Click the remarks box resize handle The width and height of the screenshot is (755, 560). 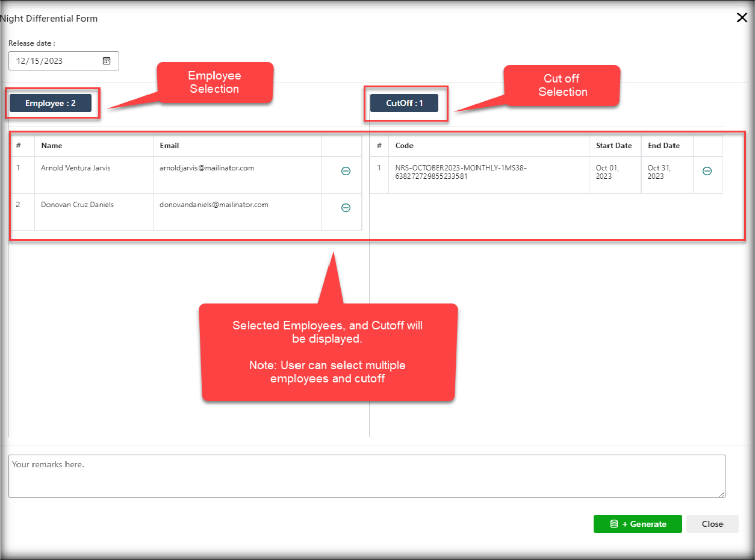tap(722, 494)
